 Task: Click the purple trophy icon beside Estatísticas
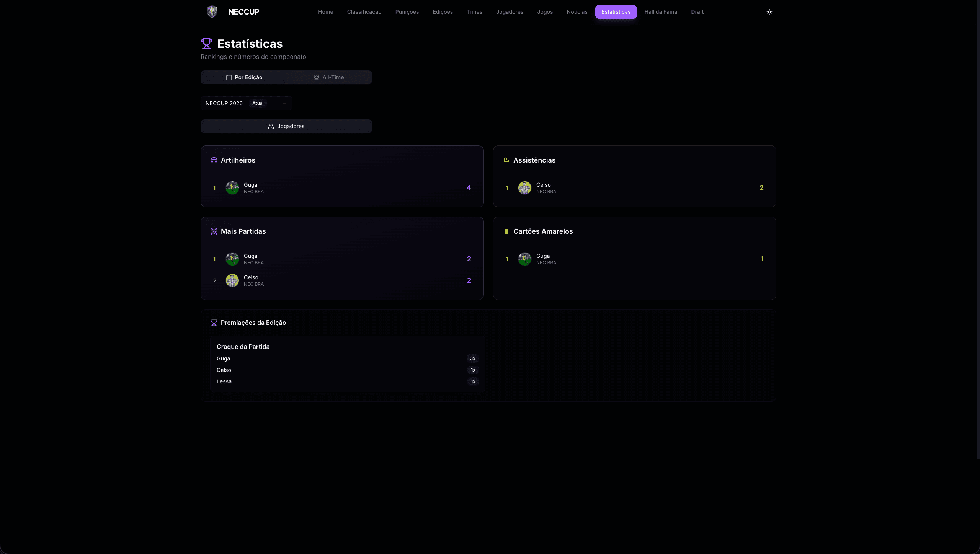point(206,44)
